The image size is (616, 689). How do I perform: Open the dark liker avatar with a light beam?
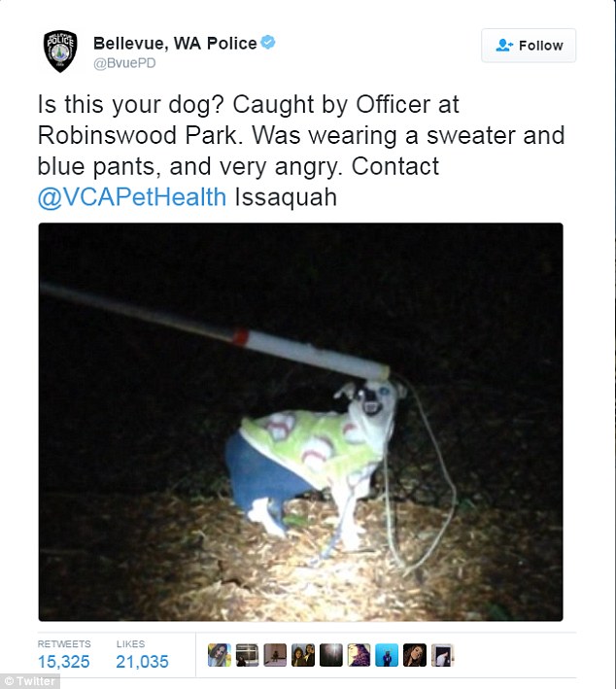pyautogui.click(x=331, y=655)
